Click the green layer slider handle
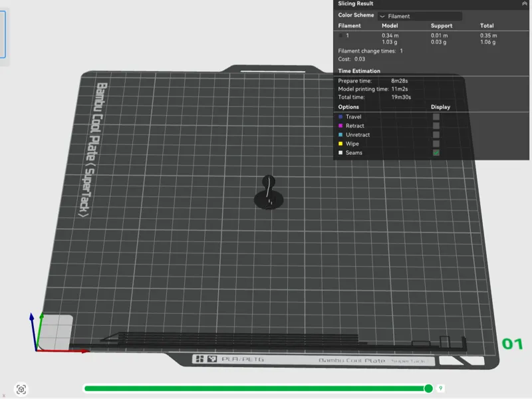The width and height of the screenshot is (532, 399). pyautogui.click(x=428, y=388)
